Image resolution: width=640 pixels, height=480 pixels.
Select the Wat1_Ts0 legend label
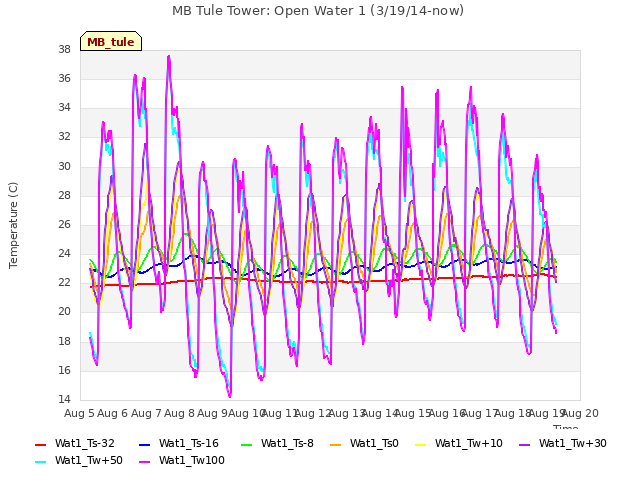click(374, 443)
